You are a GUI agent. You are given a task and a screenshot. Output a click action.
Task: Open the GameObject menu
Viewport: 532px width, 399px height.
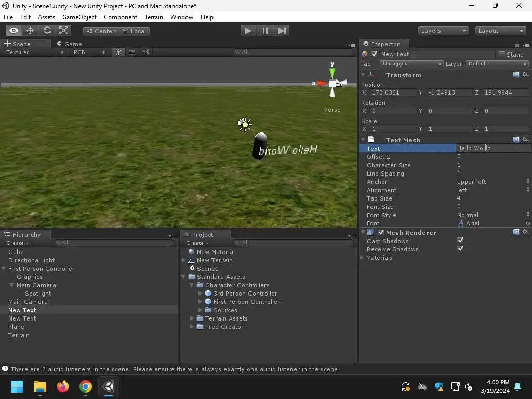79,17
